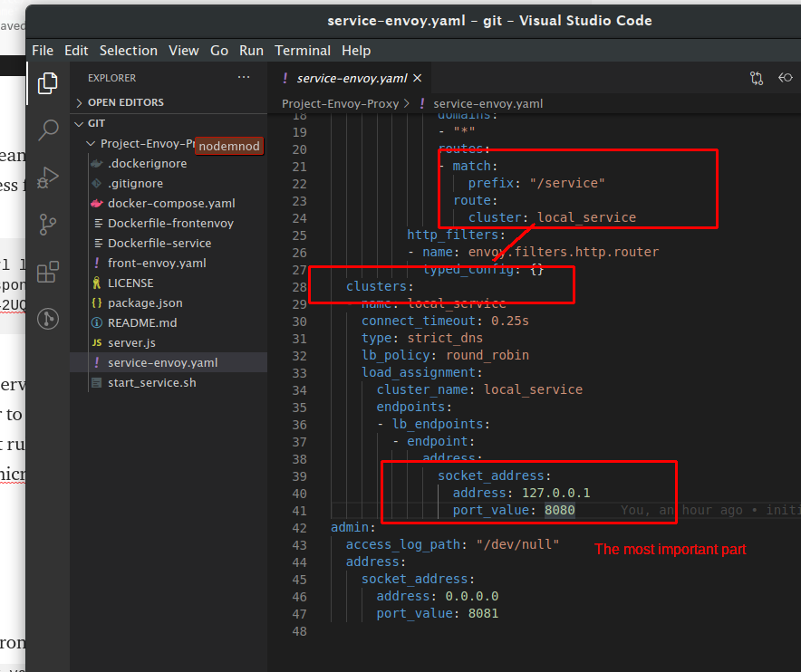This screenshot has width=801, height=672.
Task: Open the View menu
Action: point(183,51)
